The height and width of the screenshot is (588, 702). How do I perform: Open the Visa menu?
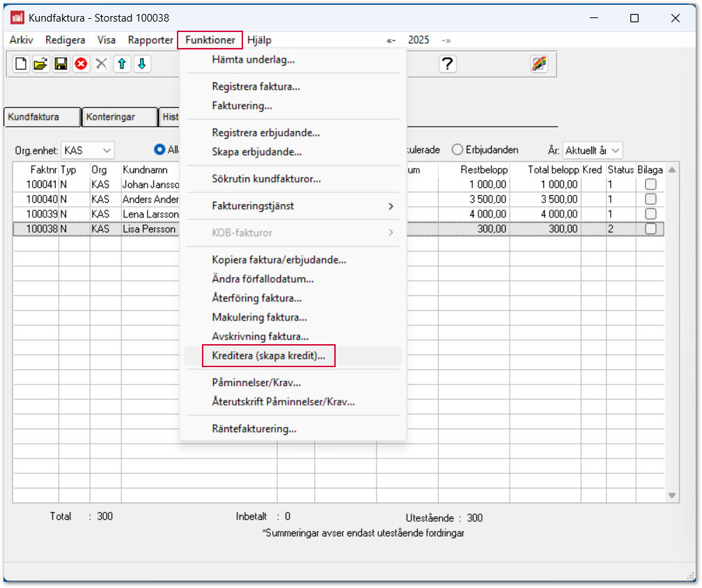[x=107, y=40]
